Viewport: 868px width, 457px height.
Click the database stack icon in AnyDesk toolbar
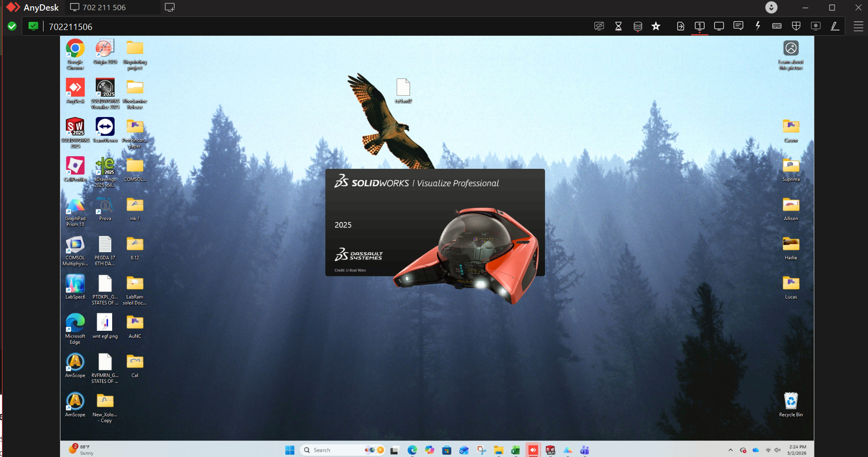[x=638, y=27]
